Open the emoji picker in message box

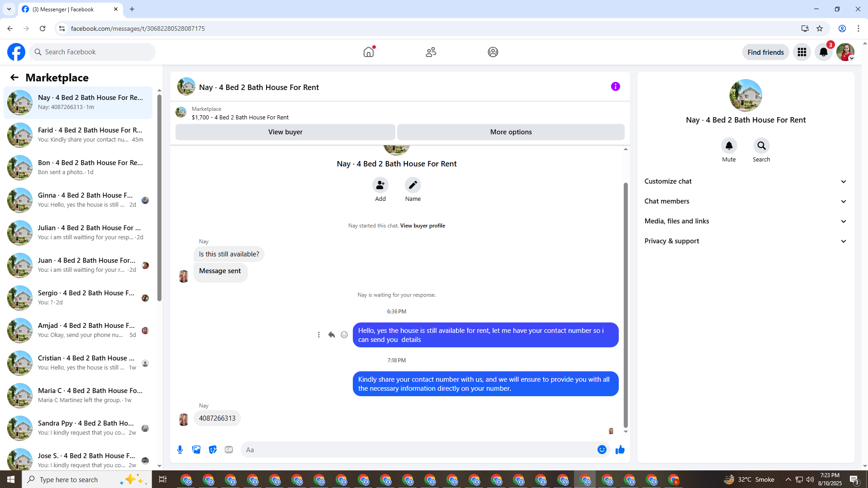[602, 450]
